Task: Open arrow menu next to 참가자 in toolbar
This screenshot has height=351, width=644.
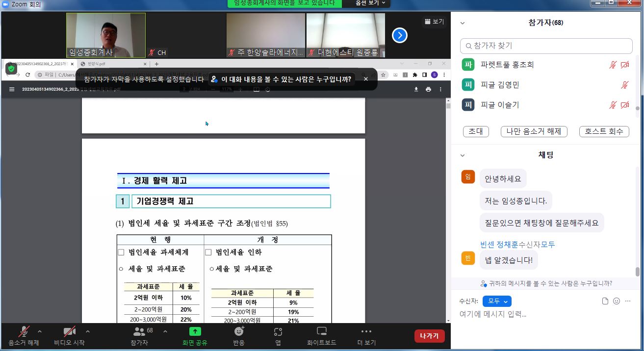Action: (x=165, y=331)
